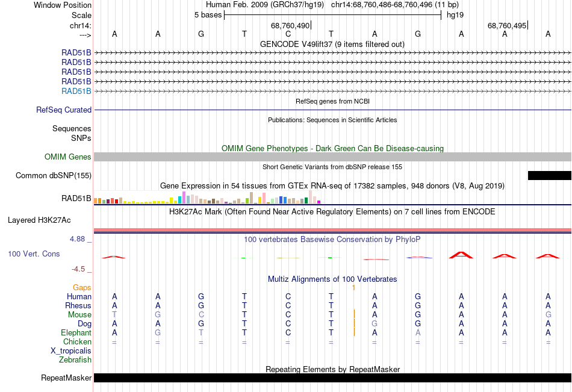The height and width of the screenshot is (392, 572).
Task: Click the faded 'G' in the Dog alignment row
Action: click(375, 324)
